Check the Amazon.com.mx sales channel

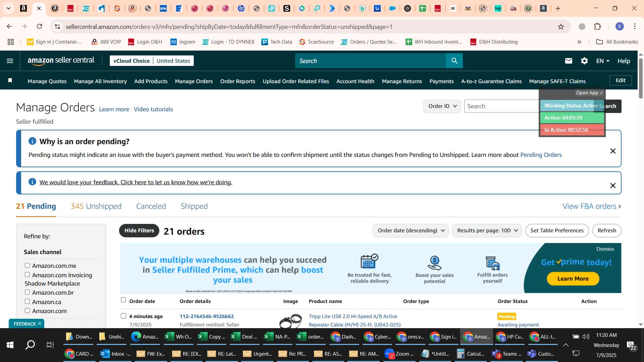click(x=27, y=265)
